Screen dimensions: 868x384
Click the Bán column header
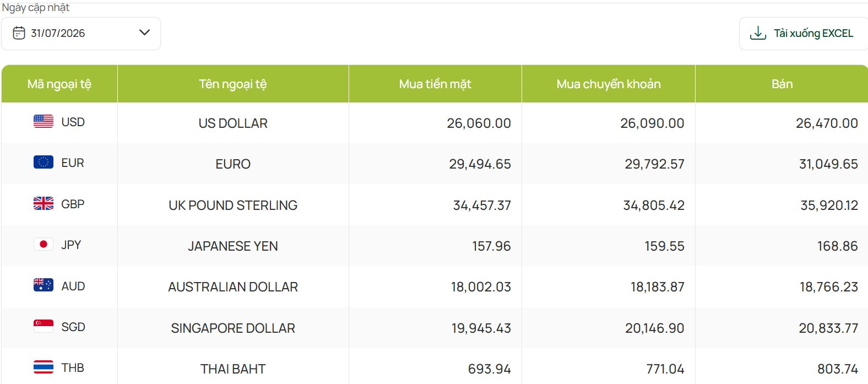point(782,84)
